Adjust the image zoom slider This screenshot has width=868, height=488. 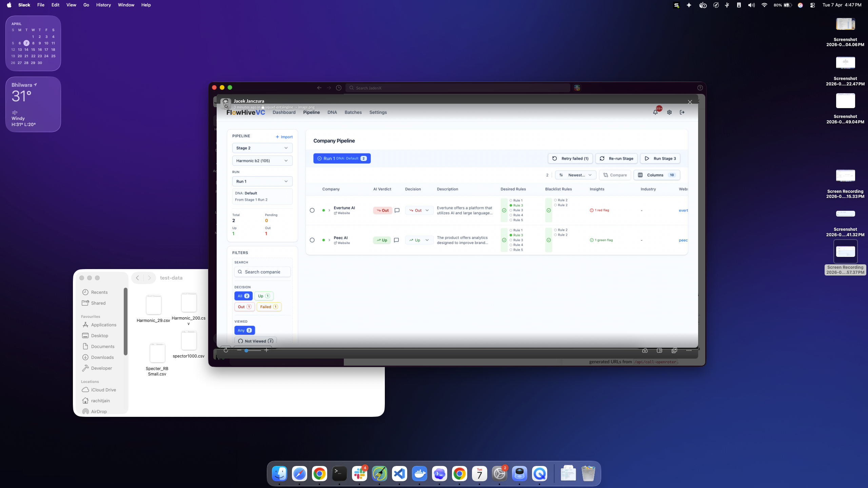coord(246,350)
